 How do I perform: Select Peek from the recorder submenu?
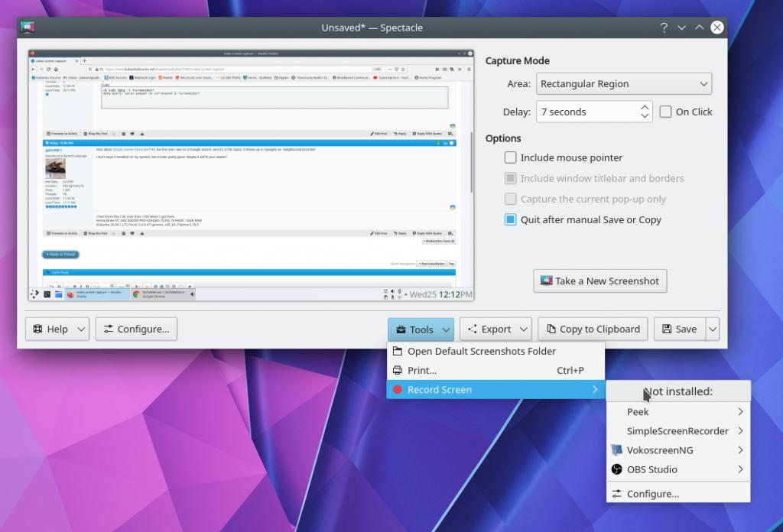[638, 412]
